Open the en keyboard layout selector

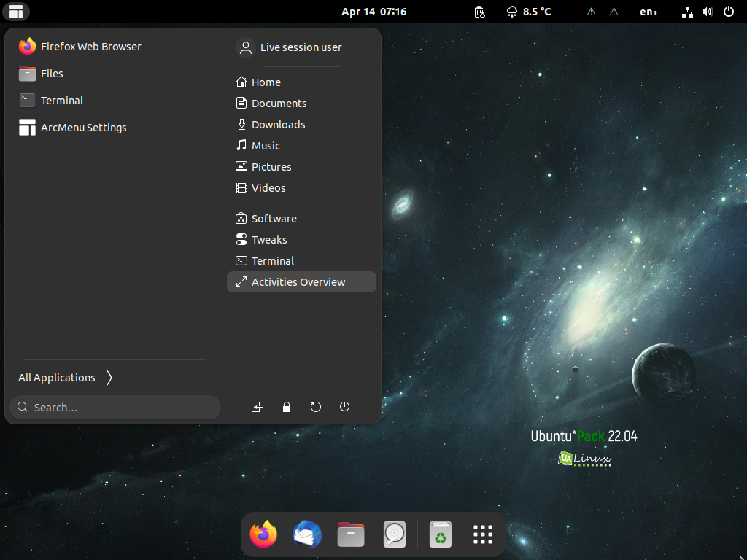(x=649, y=12)
